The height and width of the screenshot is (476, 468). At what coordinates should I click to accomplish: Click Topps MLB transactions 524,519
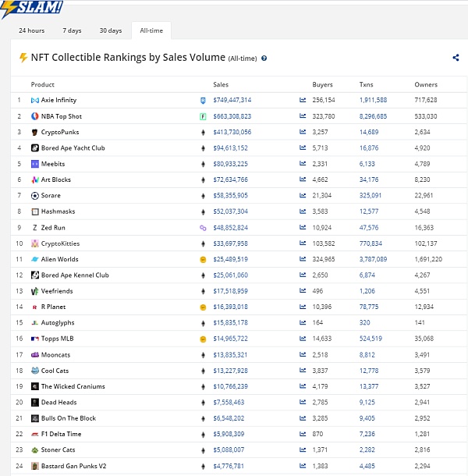click(370, 339)
